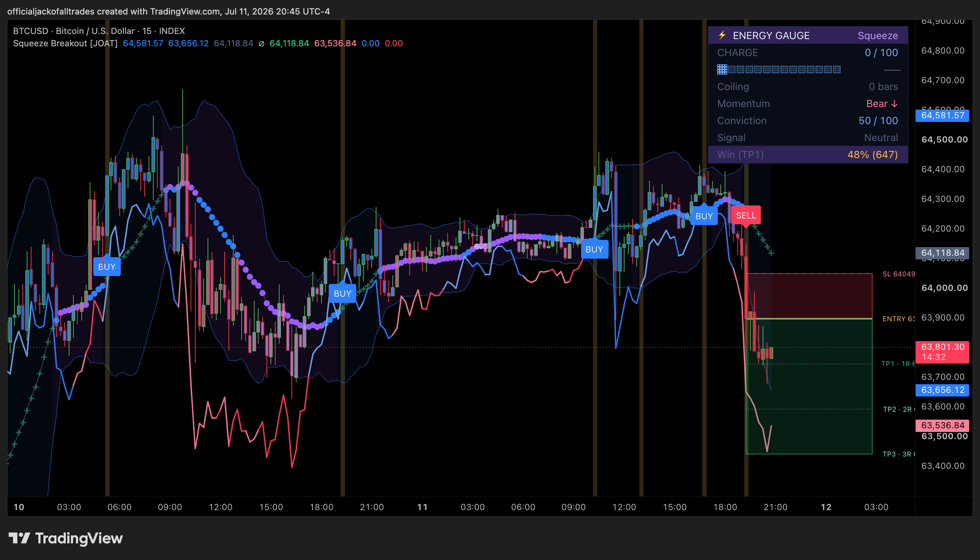Click the SL 64049 stop-loss label
This screenshot has height=560, width=980.
pos(899,274)
